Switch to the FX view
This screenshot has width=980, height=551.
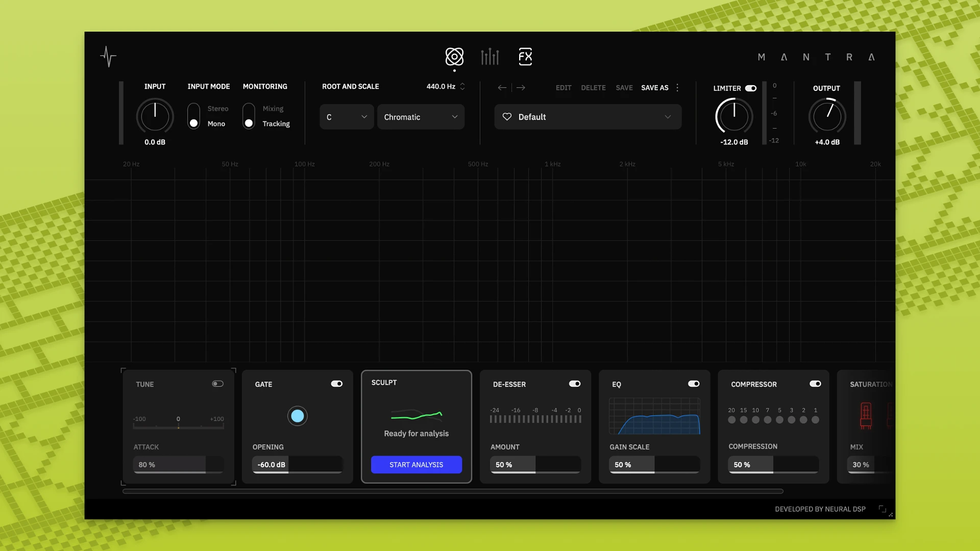click(x=525, y=57)
